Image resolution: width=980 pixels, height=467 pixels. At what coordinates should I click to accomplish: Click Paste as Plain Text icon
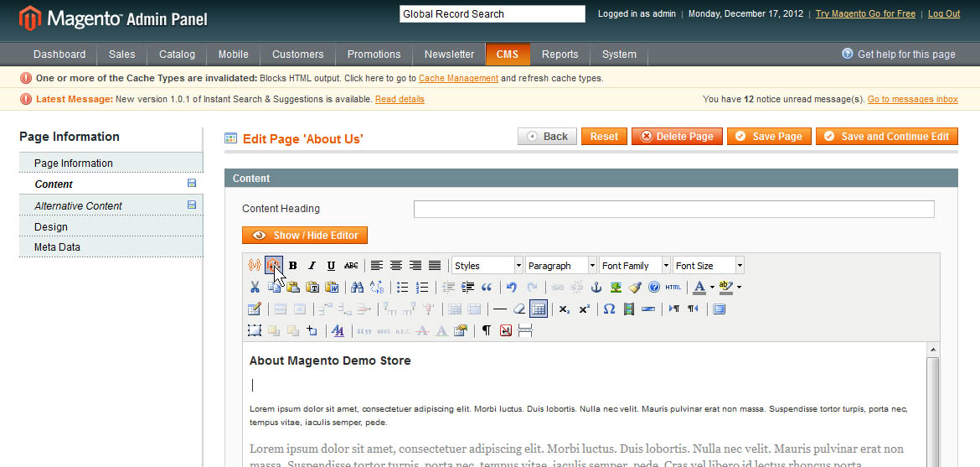tap(312, 288)
